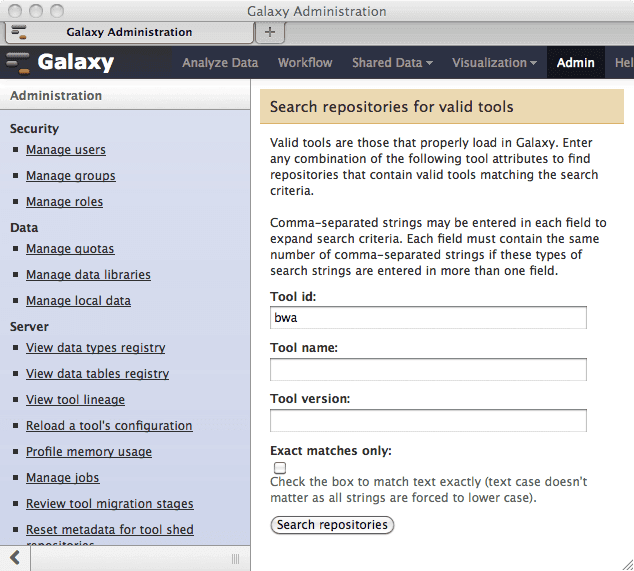Screen dimensions: 634x571
Task: Grab the sidebar panel resize handle
Action: [x=235, y=558]
